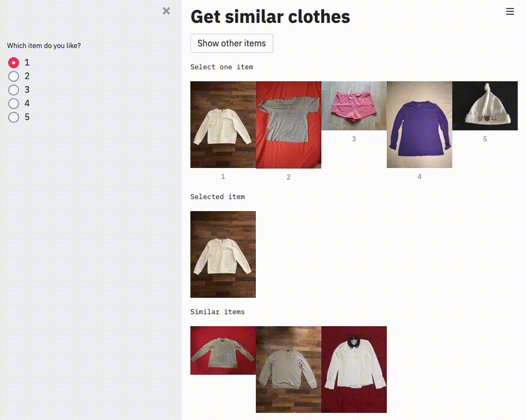This screenshot has width=527, height=420.
Task: Click the Selected item sweatshirt image
Action: (x=223, y=254)
